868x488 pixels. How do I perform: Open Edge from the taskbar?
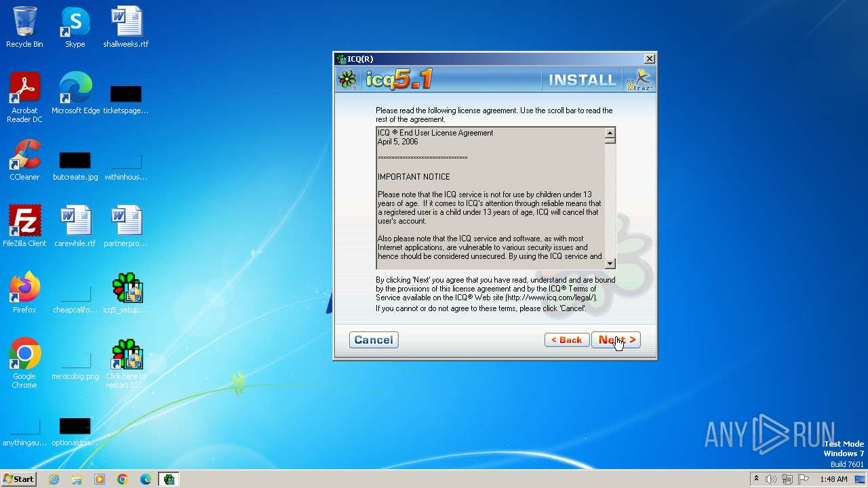click(x=146, y=479)
